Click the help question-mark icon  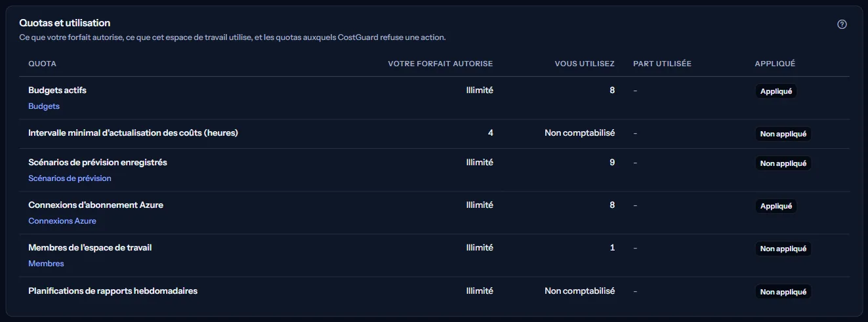point(842,24)
